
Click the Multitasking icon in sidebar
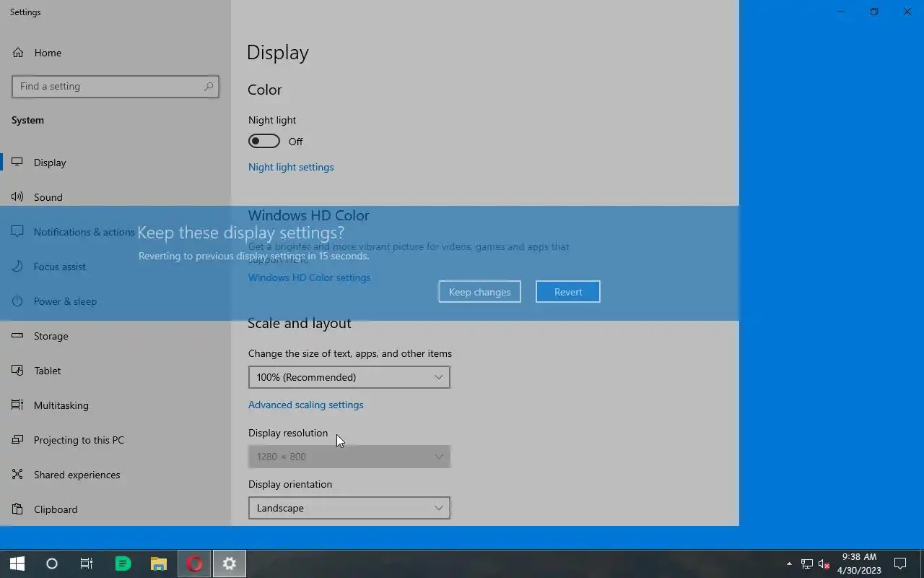[x=17, y=405]
